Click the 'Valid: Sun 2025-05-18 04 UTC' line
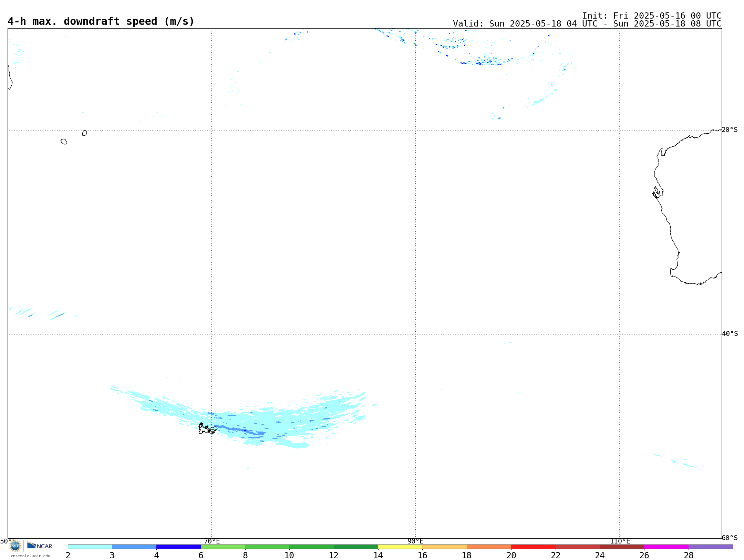Image resolution: width=744 pixels, height=560 pixels. click(587, 24)
